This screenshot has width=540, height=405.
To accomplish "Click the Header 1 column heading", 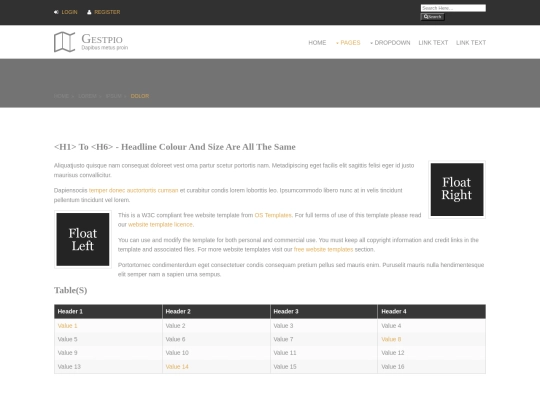I will point(108,311).
